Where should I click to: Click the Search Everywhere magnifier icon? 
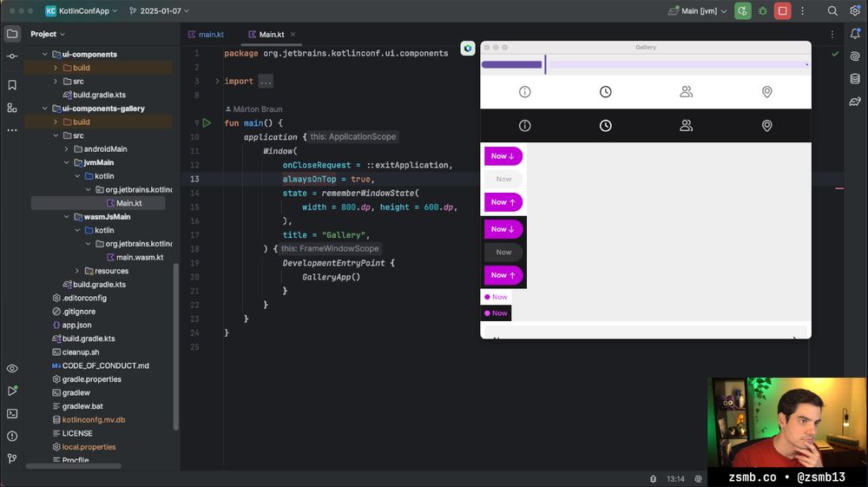pyautogui.click(x=832, y=11)
